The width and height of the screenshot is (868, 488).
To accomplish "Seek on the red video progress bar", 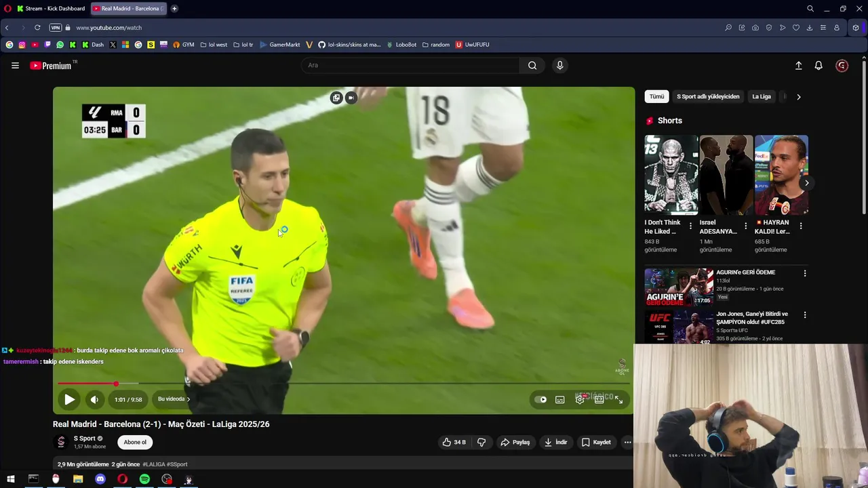I will pos(344,384).
